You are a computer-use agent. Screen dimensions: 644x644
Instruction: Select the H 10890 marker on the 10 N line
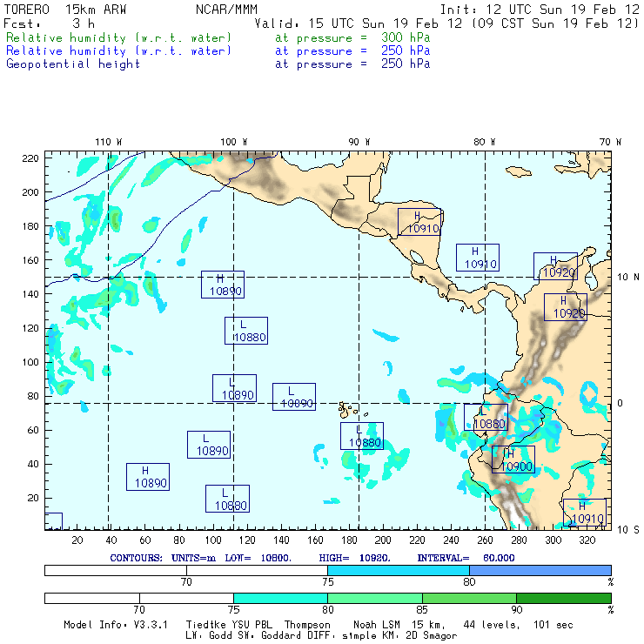(222, 285)
